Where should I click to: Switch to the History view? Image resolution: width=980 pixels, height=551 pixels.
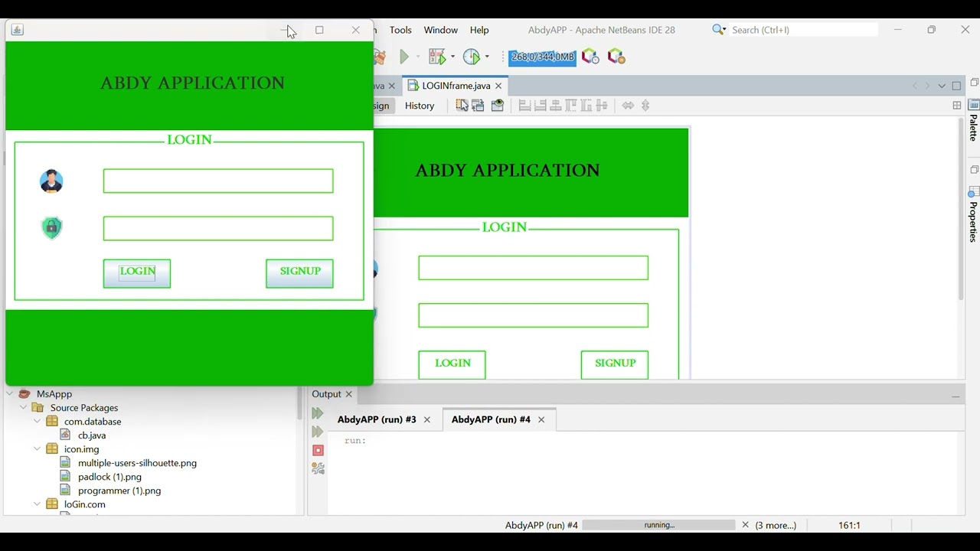click(420, 106)
